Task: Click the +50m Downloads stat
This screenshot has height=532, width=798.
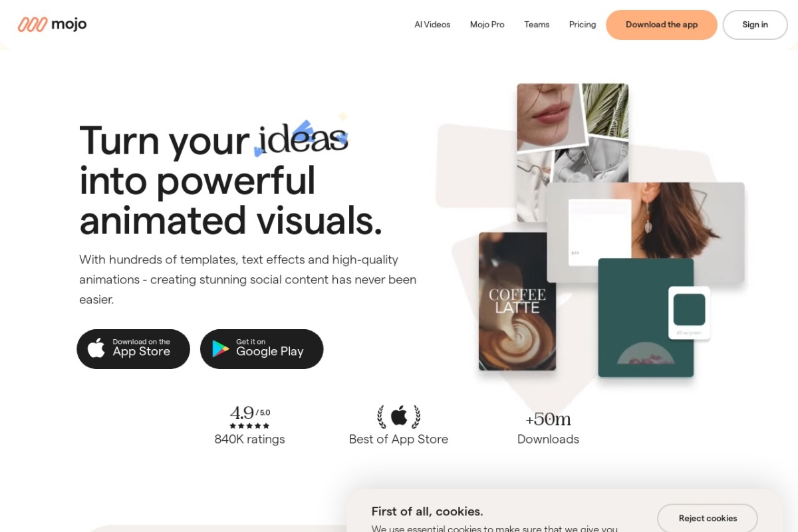Action: [548, 428]
